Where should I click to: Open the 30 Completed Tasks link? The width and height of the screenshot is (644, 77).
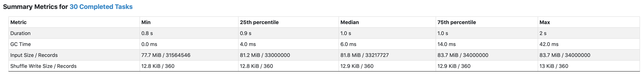pyautogui.click(x=101, y=7)
